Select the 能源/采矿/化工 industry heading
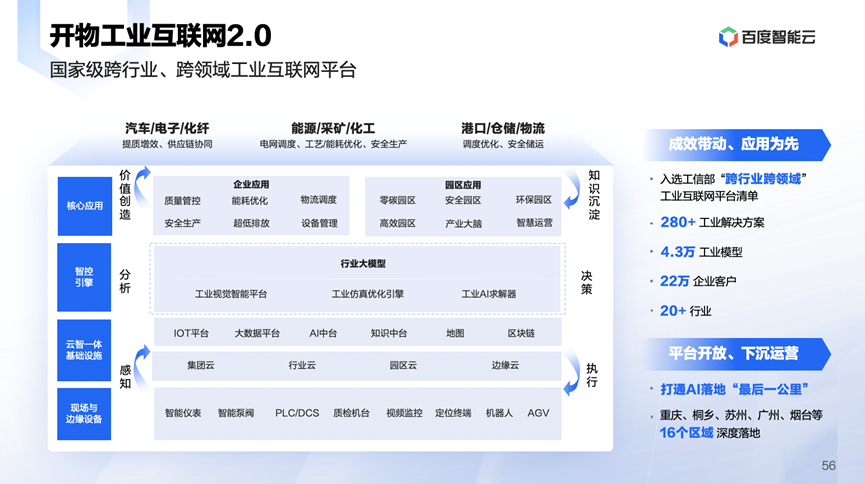The image size is (865, 484). [x=333, y=129]
